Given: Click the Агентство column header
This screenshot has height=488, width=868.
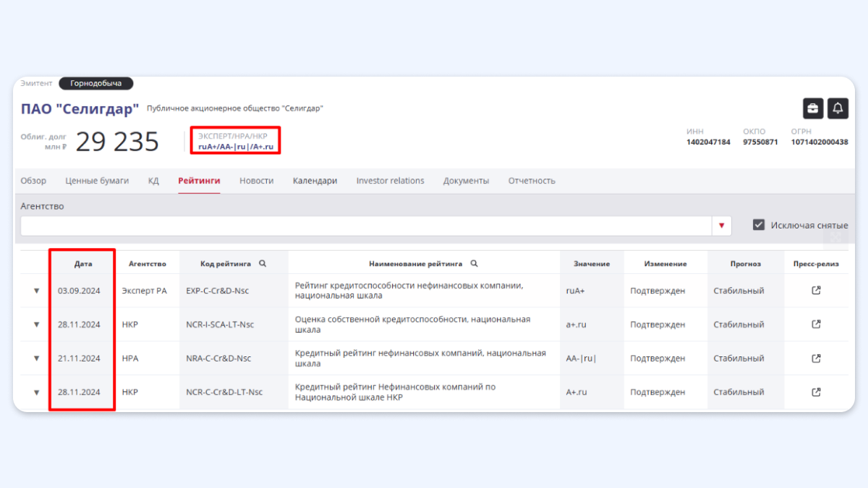Looking at the screenshot, I should point(148,264).
